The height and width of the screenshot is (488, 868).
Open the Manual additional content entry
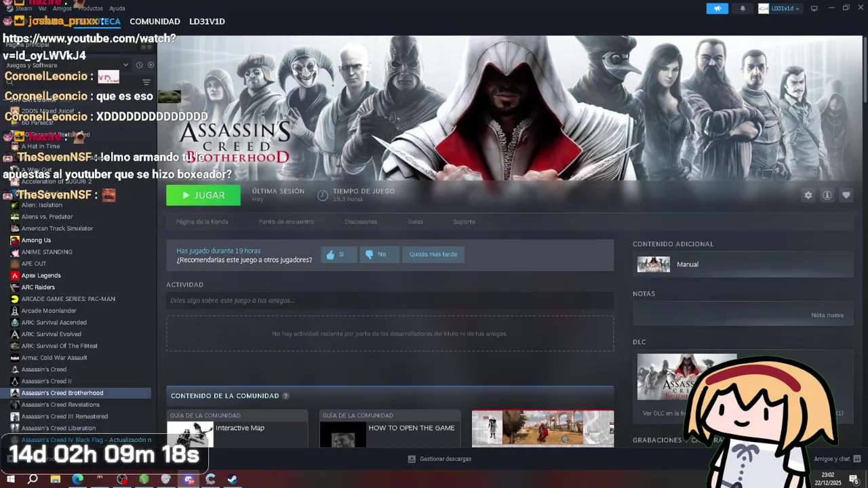tap(743, 264)
